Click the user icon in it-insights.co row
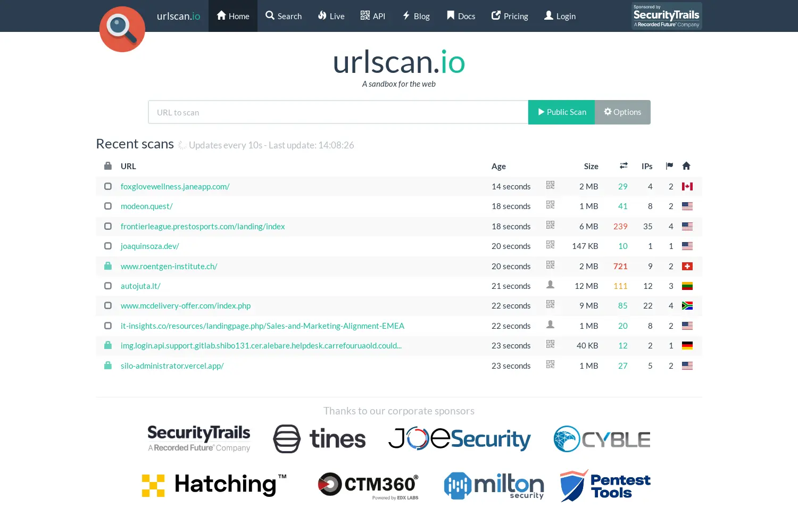The width and height of the screenshot is (798, 532). (x=550, y=325)
